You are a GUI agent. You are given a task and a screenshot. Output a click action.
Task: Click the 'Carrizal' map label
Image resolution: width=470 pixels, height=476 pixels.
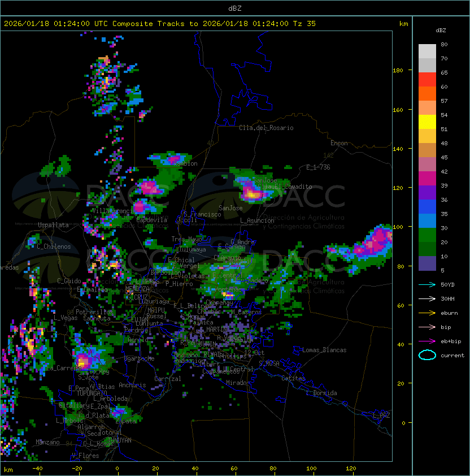click(x=168, y=379)
